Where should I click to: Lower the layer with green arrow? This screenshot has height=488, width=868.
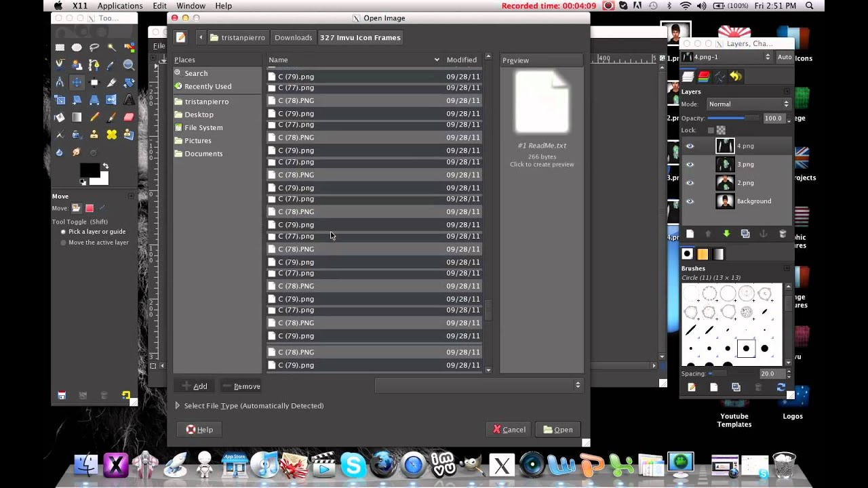(726, 234)
